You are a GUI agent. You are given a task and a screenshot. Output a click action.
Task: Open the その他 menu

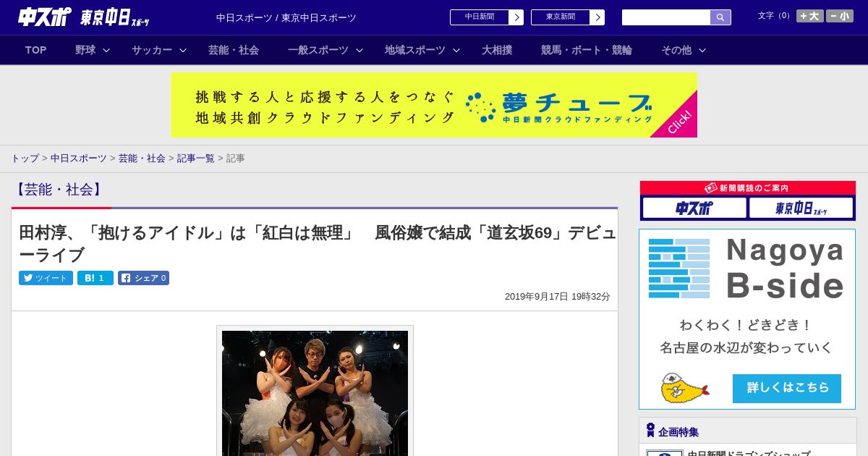pyautogui.click(x=676, y=50)
